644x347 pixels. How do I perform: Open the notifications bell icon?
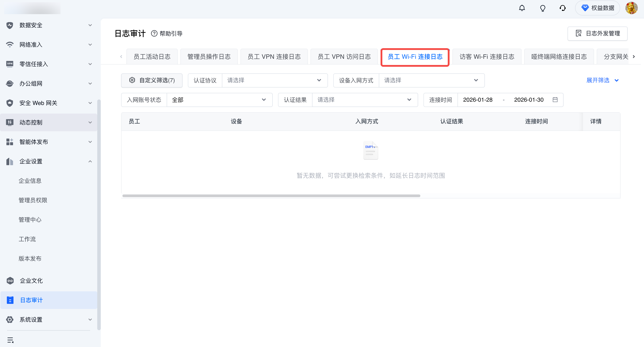(522, 8)
